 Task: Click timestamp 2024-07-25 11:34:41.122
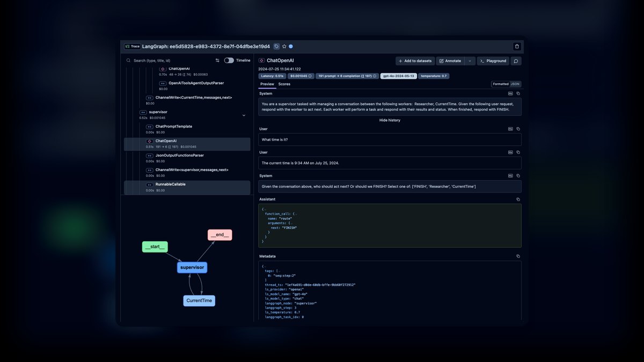coord(280,69)
